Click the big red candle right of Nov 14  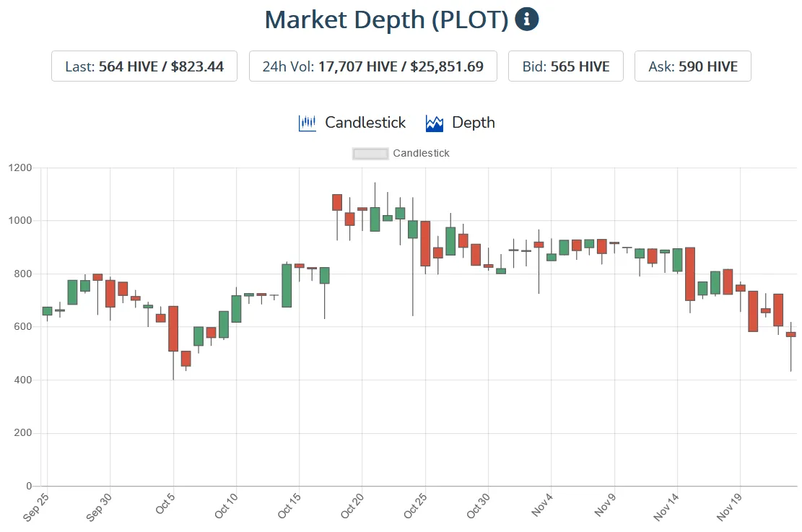690,274
